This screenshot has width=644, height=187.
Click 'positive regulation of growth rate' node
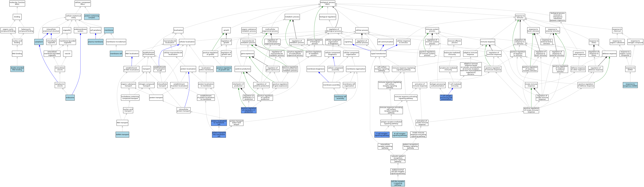[224, 69]
